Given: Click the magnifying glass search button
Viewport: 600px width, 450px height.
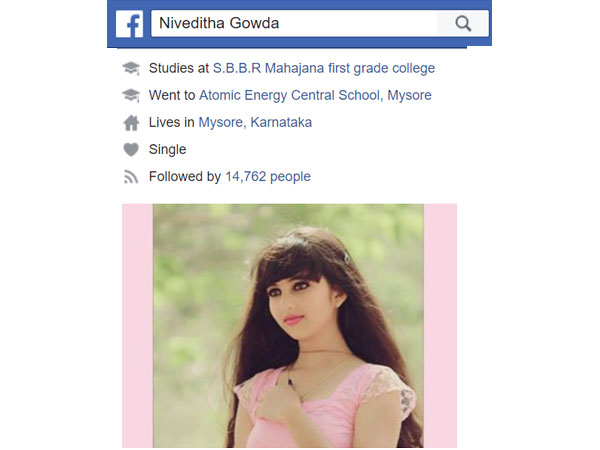Looking at the screenshot, I should tap(463, 23).
